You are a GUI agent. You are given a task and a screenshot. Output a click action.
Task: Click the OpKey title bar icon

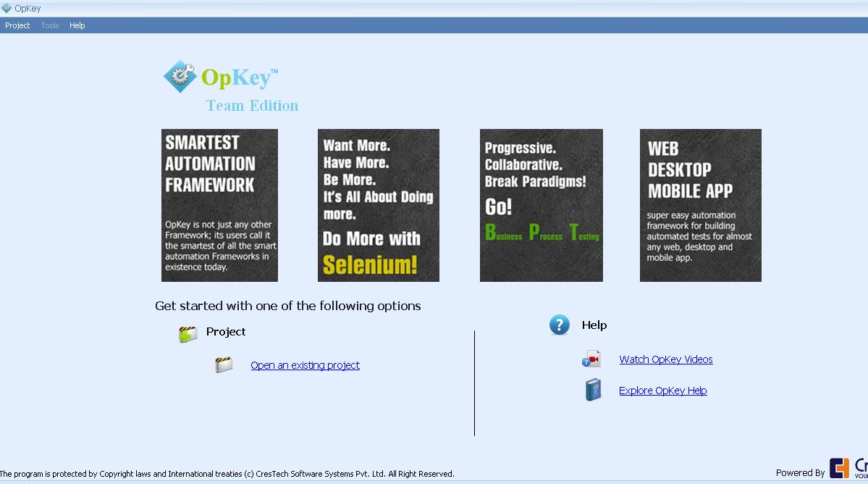[6, 8]
